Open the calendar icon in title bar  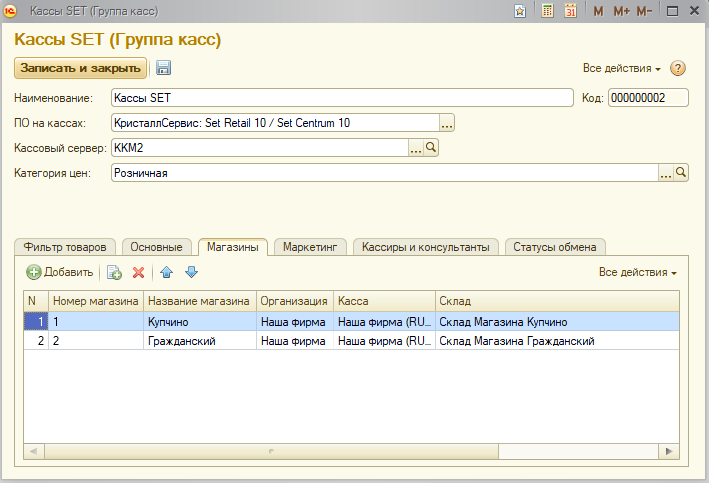(x=570, y=11)
